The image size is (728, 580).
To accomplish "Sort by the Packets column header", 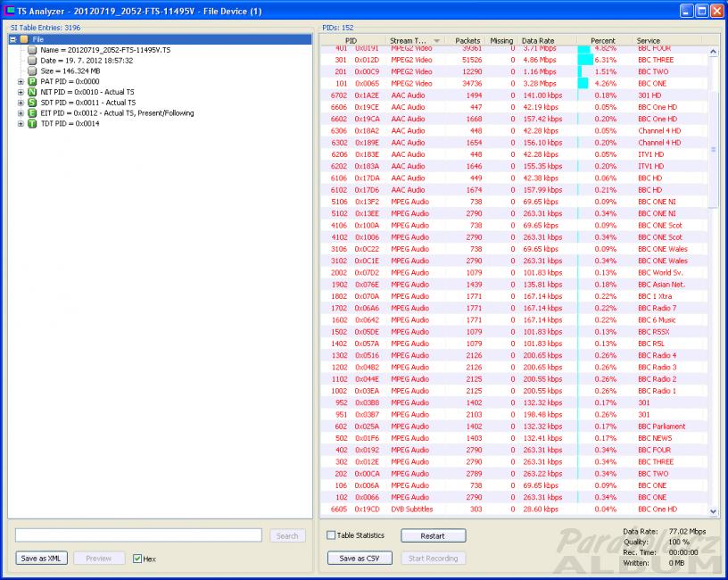I will click(467, 41).
